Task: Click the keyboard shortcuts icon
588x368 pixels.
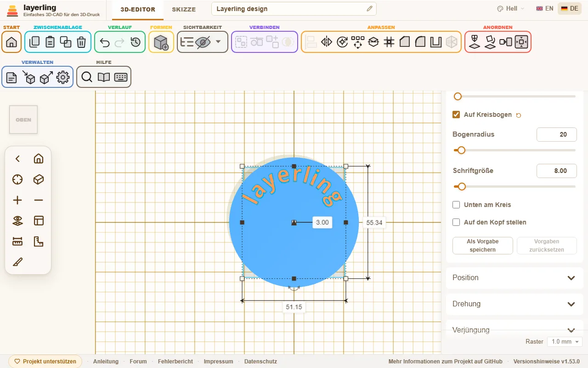Action: [x=121, y=77]
